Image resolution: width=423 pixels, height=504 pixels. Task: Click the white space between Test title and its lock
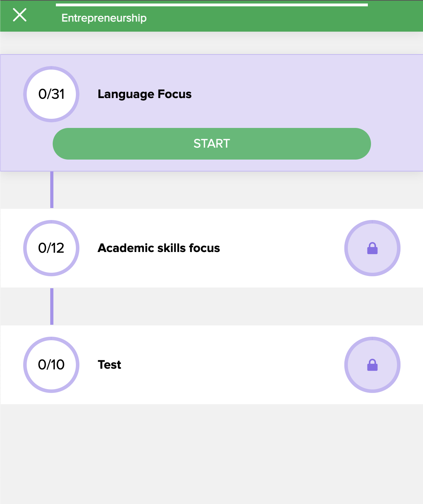click(232, 365)
